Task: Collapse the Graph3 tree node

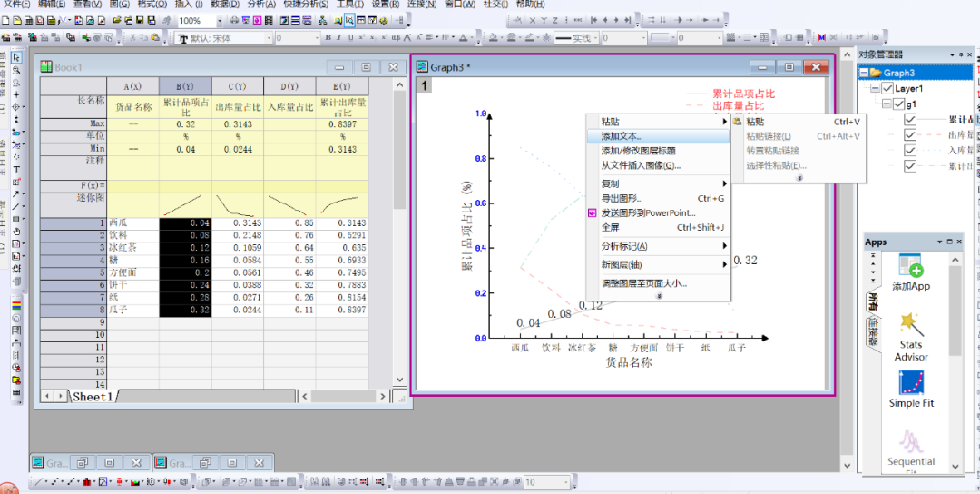Action: click(x=864, y=74)
